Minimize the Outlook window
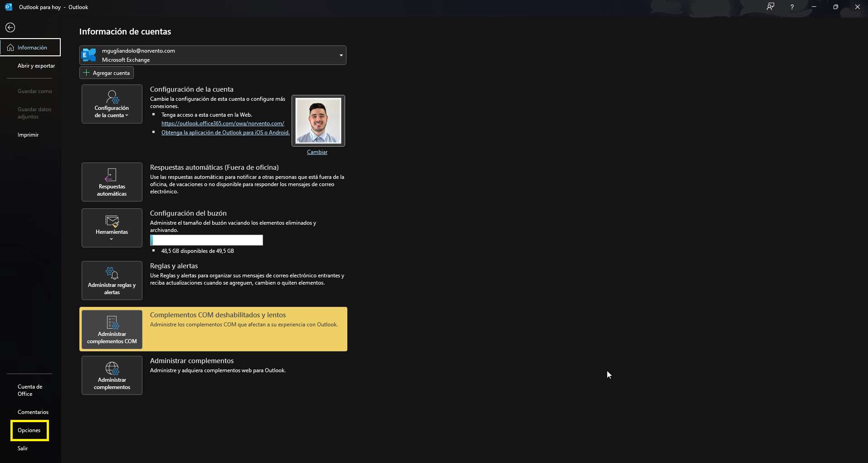This screenshot has height=463, width=868. (x=814, y=7)
